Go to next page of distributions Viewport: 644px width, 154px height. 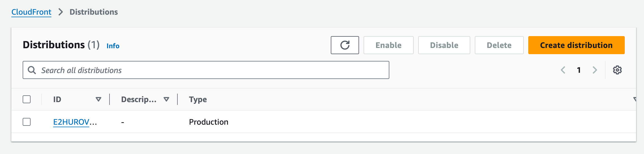click(595, 70)
